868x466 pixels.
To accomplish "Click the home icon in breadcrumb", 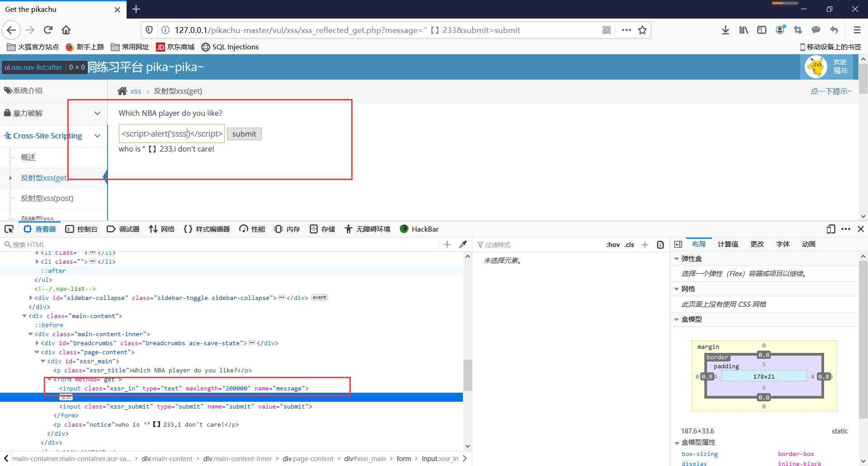I will [x=122, y=91].
